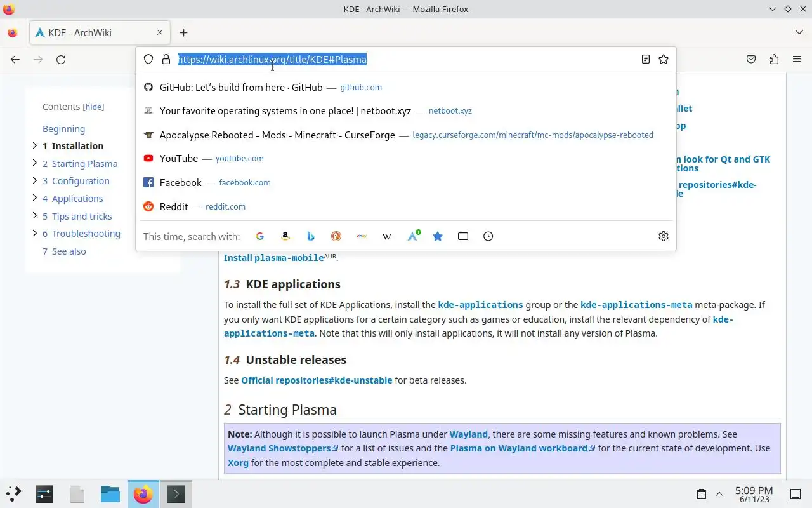Open search settings gear
Screen dimensions: 812x508
click(x=664, y=236)
